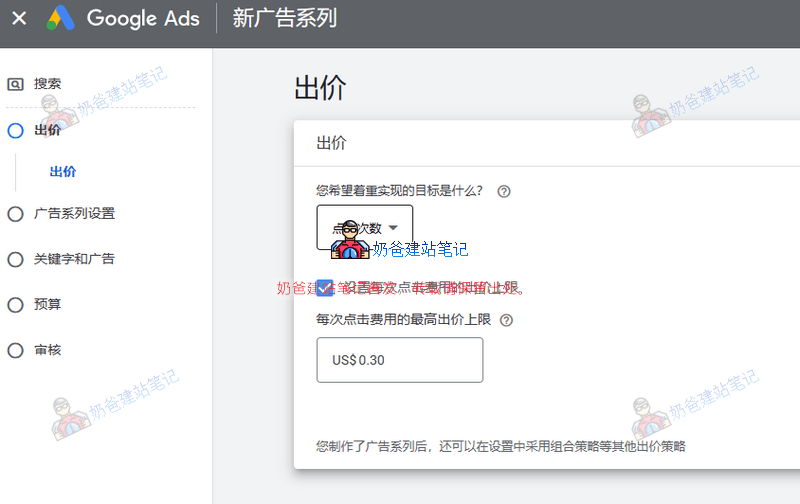This screenshot has height=504, width=800.
Task: Click the 搜索 label in sidebar
Action: [x=47, y=84]
